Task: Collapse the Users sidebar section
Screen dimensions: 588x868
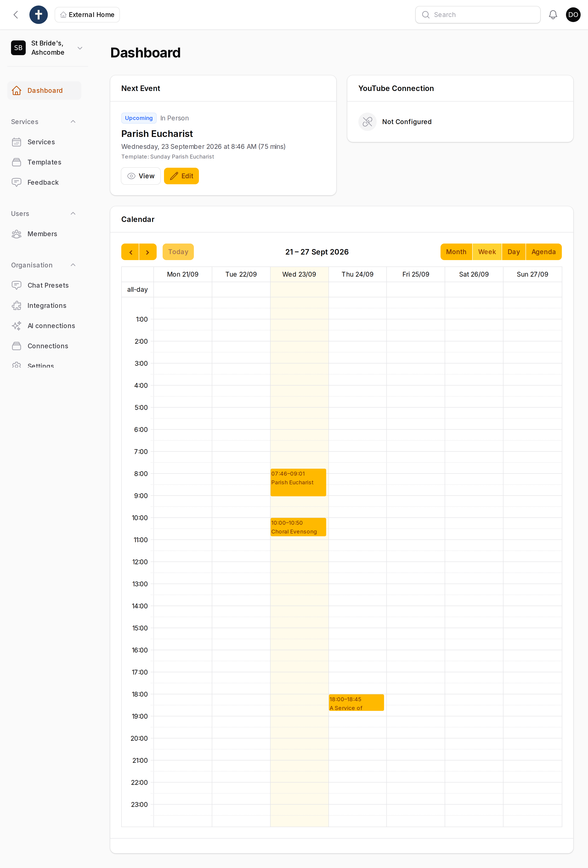Action: coord(73,214)
